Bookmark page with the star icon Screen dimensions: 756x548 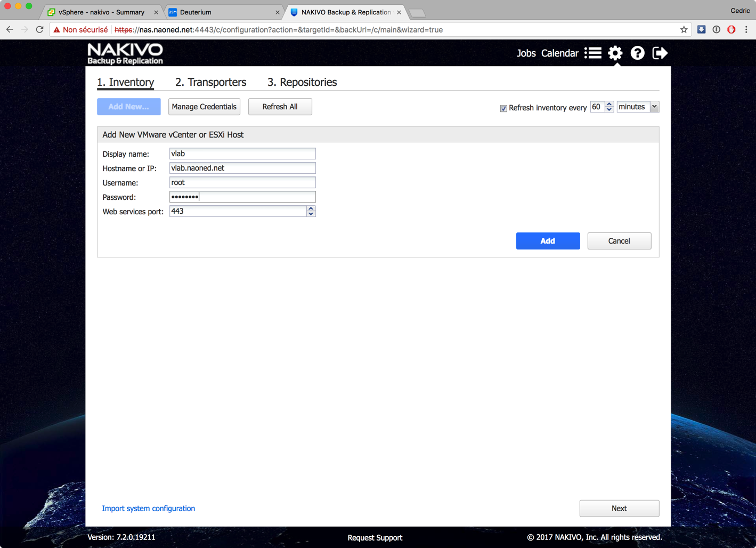tap(684, 30)
